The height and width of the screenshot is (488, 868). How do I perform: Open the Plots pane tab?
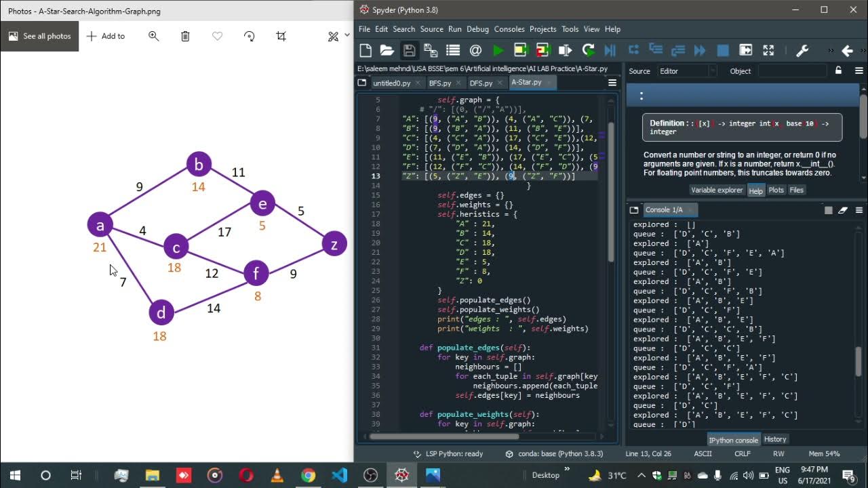click(x=776, y=190)
